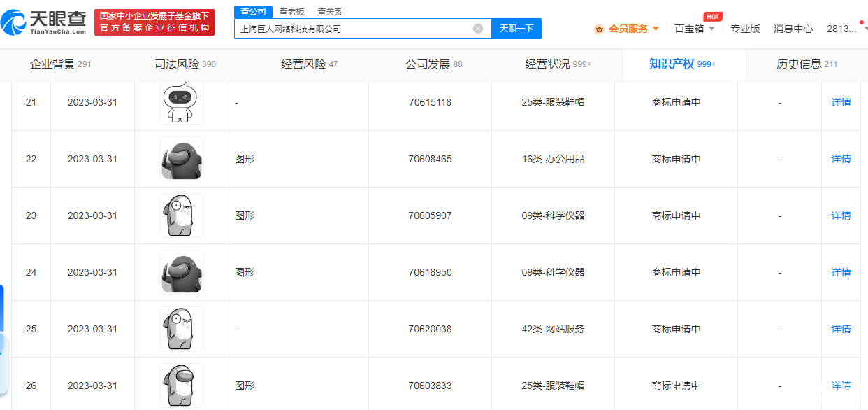The height and width of the screenshot is (410, 868).
Task: Clear the search box with the circle-x icon
Action: click(478, 28)
